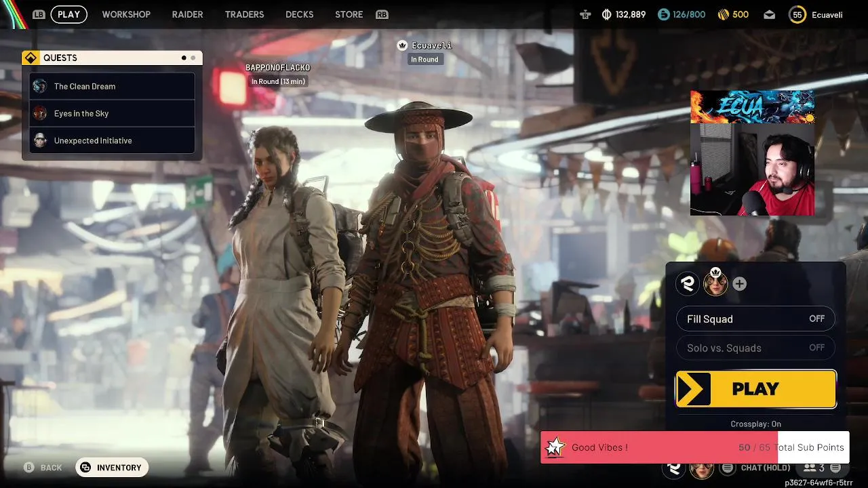868x488 pixels.
Task: Open the raider token icon beside coin balance
Action: [585, 14]
